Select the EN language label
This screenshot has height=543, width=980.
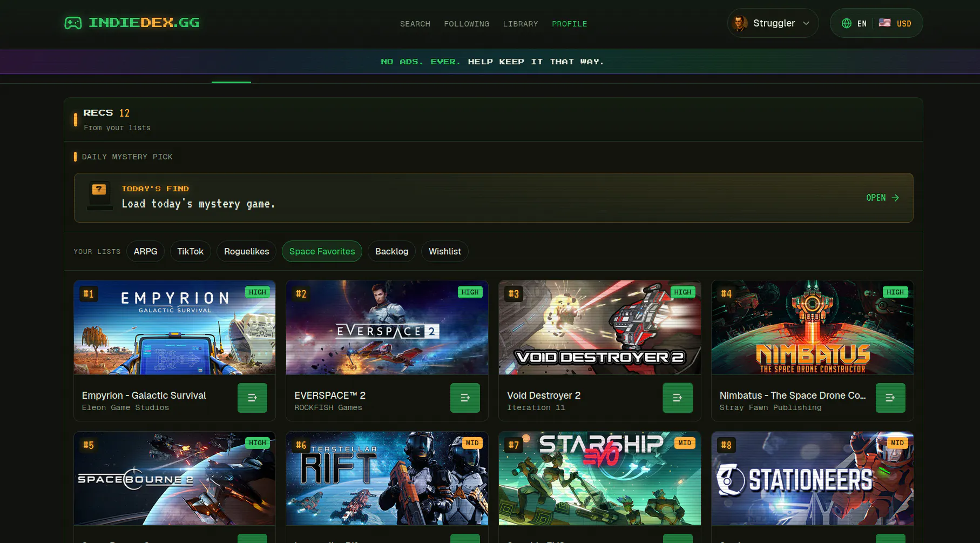pyautogui.click(x=862, y=24)
